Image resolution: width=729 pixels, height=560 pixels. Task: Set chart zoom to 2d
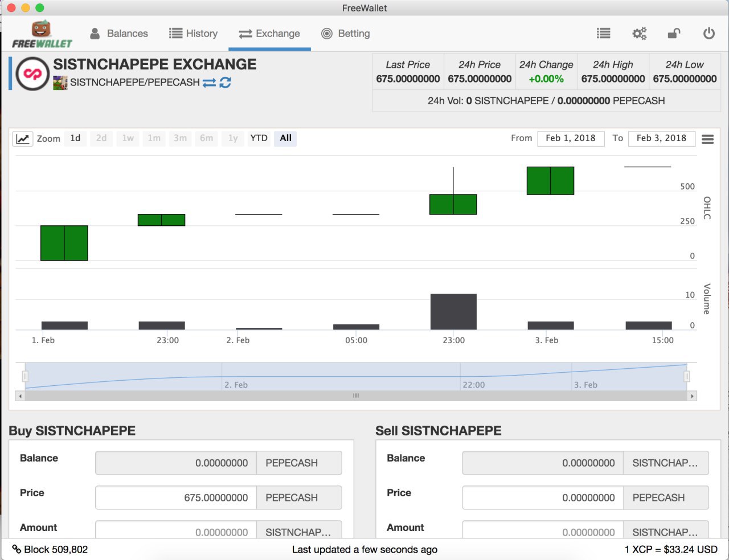click(x=101, y=138)
